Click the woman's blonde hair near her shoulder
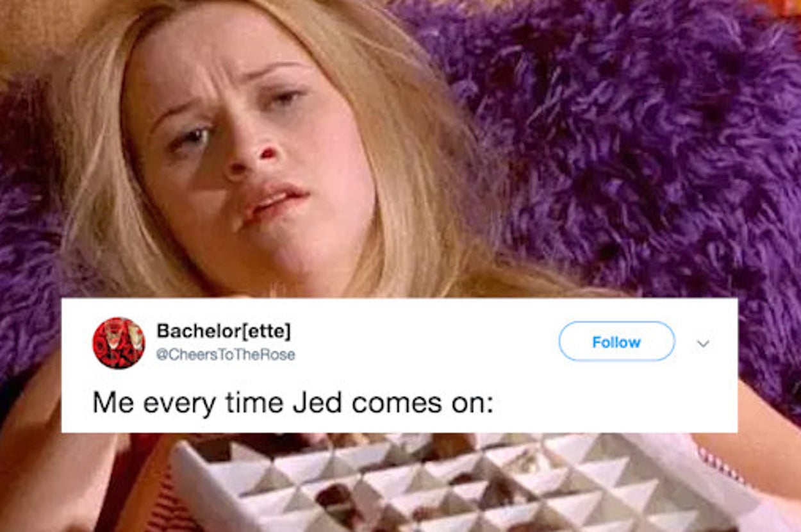The width and height of the screenshot is (801, 532). point(423,244)
